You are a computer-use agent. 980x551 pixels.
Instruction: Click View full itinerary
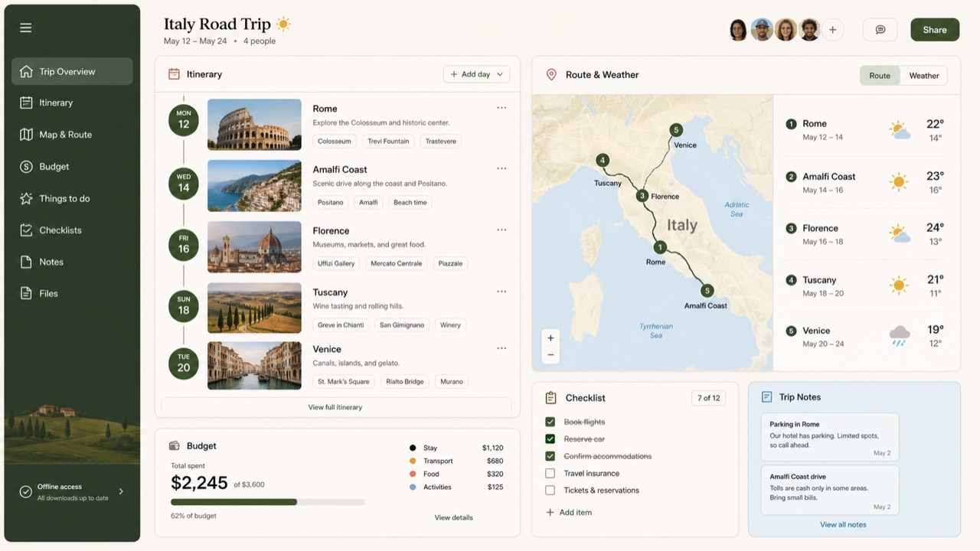[x=335, y=407]
